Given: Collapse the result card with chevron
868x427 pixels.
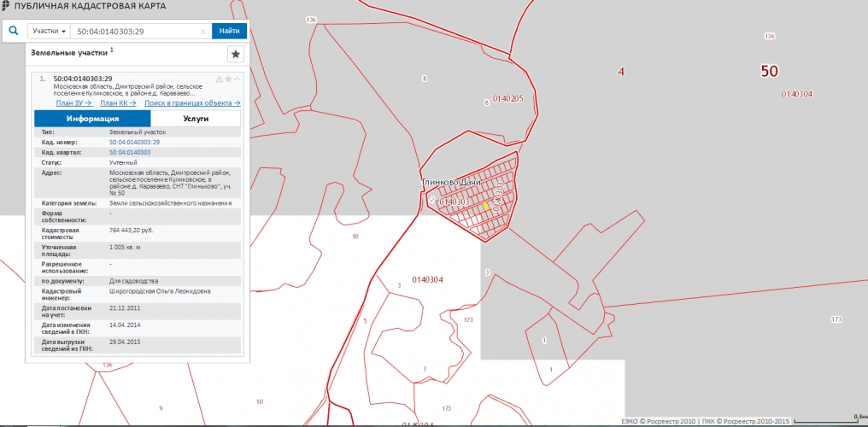Looking at the screenshot, I should point(238,79).
